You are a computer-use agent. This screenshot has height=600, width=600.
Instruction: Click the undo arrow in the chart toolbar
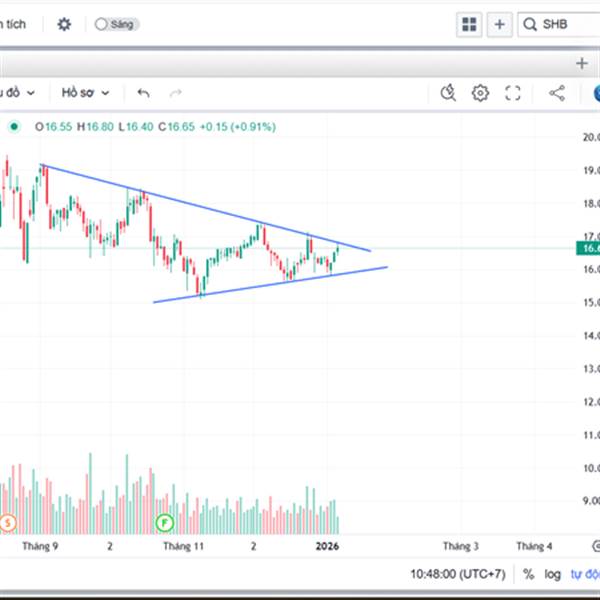pos(143,93)
